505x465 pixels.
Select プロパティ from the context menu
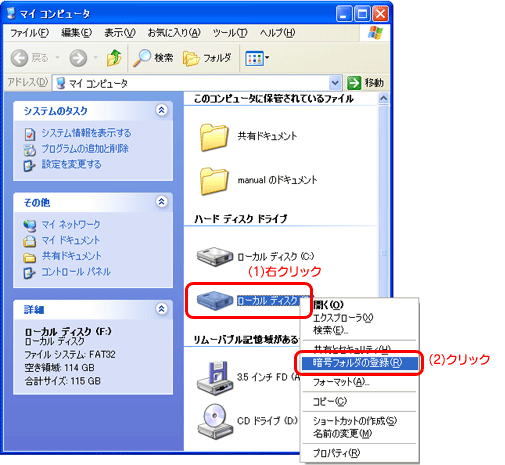pyautogui.click(x=337, y=453)
